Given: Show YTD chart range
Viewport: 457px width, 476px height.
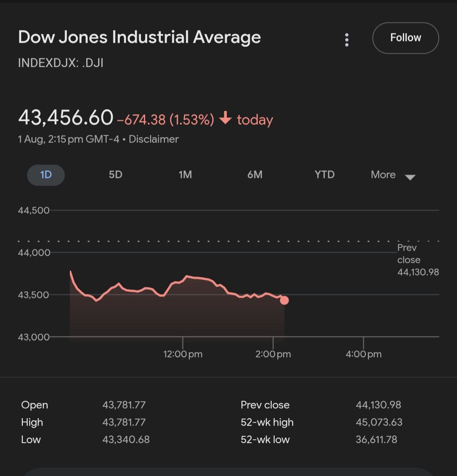Looking at the screenshot, I should tap(325, 175).
